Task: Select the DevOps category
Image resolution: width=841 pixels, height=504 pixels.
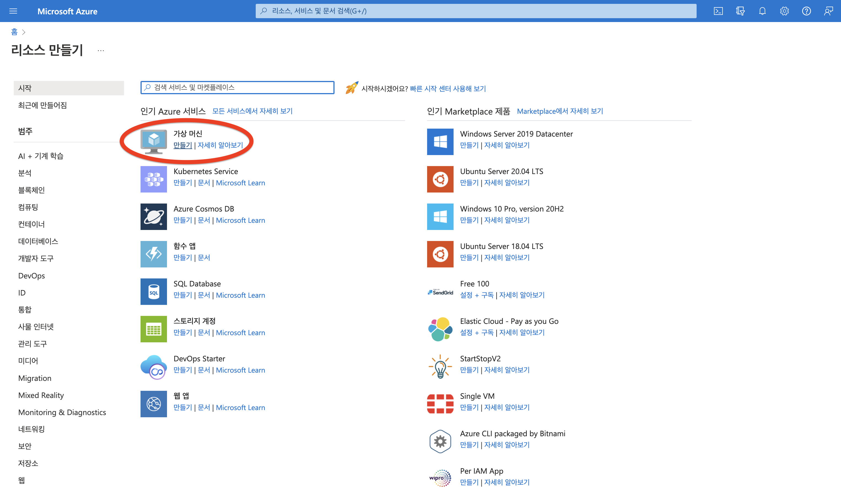Action: coord(31,275)
